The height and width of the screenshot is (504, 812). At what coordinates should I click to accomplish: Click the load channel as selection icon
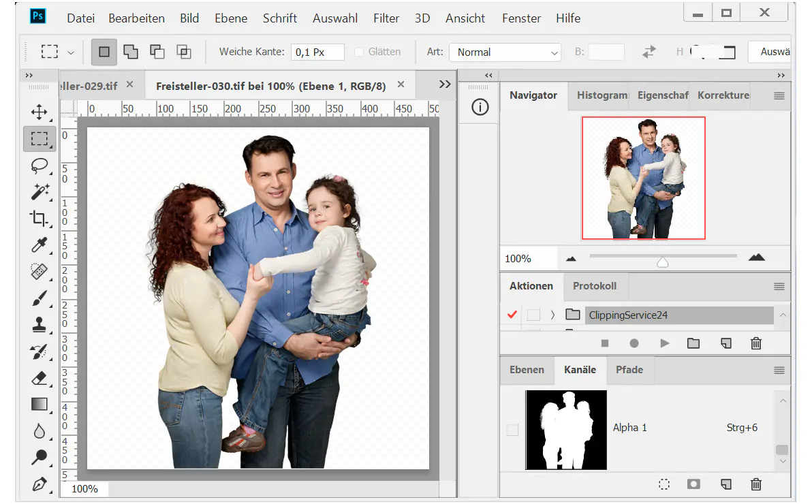(x=664, y=484)
